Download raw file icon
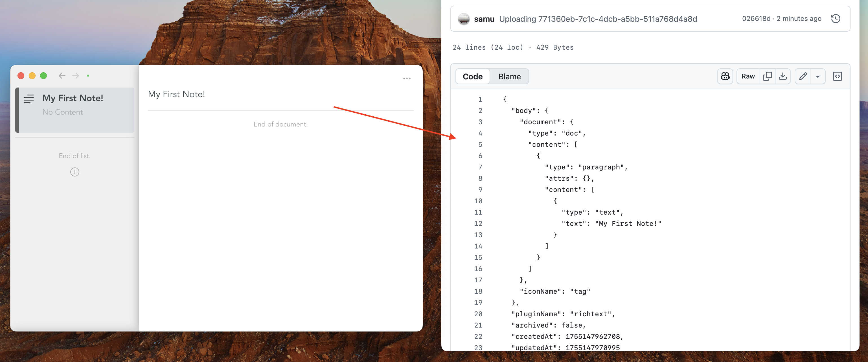 [782, 77]
